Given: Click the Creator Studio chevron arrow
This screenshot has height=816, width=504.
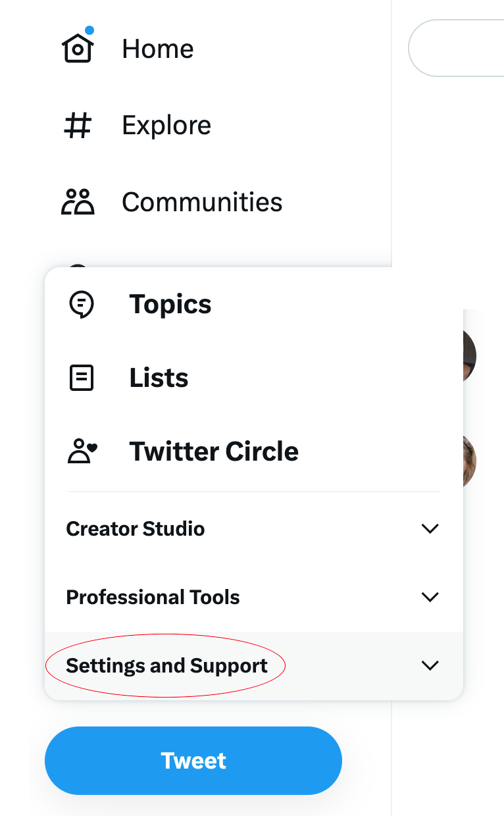Looking at the screenshot, I should [430, 528].
